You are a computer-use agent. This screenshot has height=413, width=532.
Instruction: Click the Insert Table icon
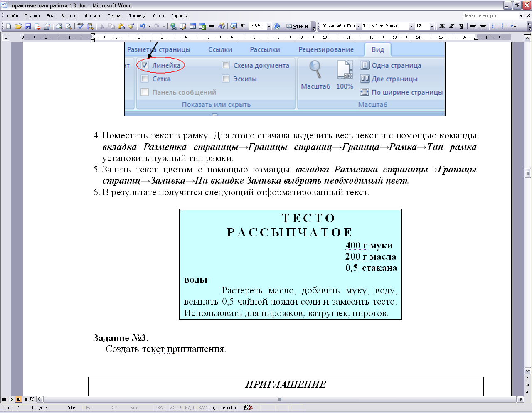[193, 26]
